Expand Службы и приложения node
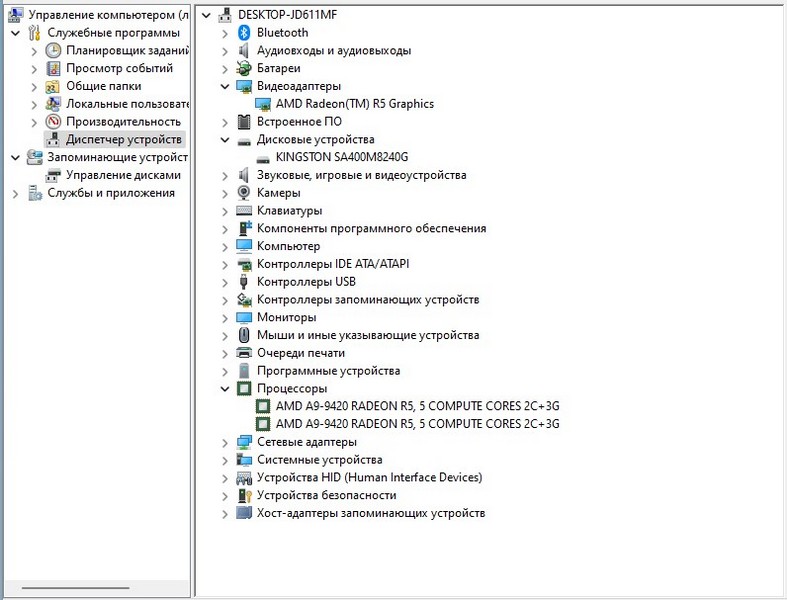The image size is (787, 600). tap(15, 193)
